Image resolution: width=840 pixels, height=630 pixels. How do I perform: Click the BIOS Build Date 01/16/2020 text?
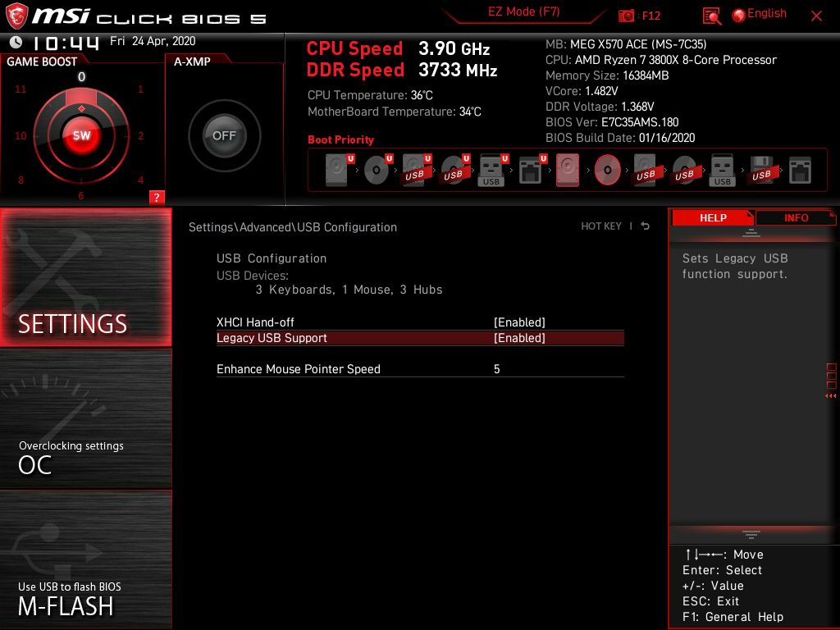620,138
